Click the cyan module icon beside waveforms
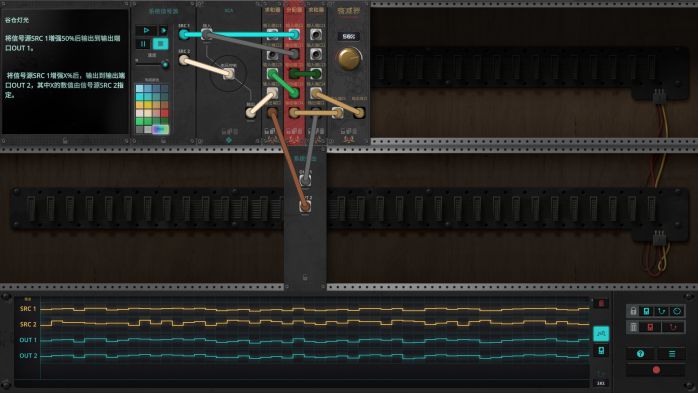 (x=601, y=351)
